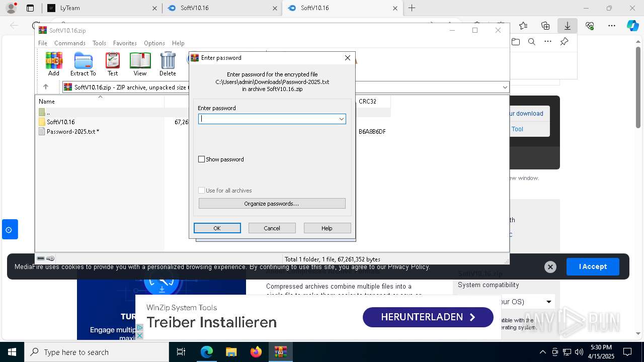Close the Enter password dialog
The height and width of the screenshot is (362, 644).
coord(347,58)
